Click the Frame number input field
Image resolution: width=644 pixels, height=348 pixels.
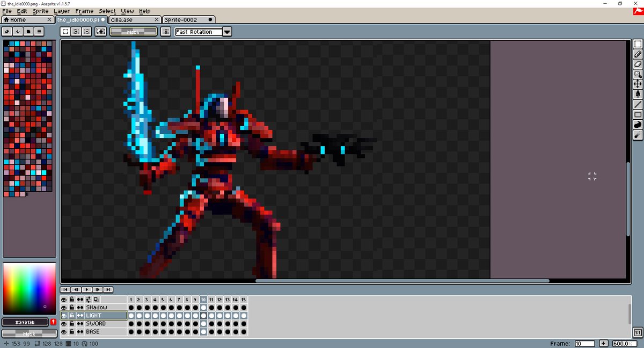585,343
